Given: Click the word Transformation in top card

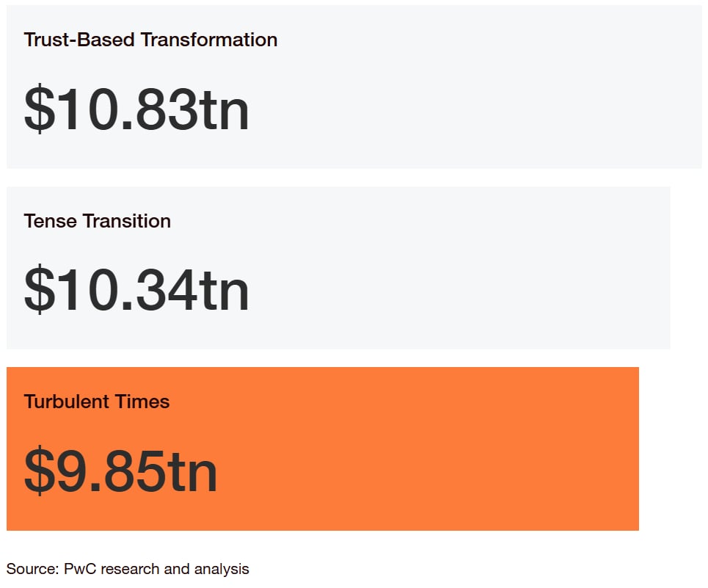Looking at the screenshot, I should coord(209,40).
